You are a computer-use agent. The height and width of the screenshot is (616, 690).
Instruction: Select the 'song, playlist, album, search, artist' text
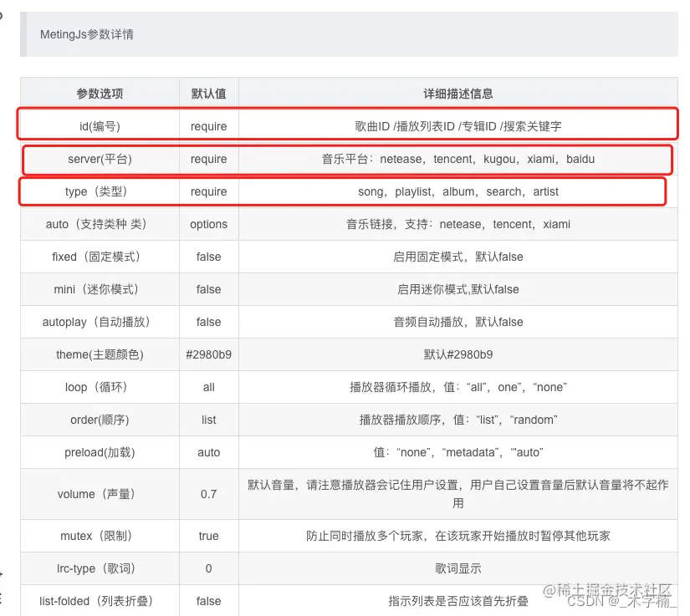[458, 191]
